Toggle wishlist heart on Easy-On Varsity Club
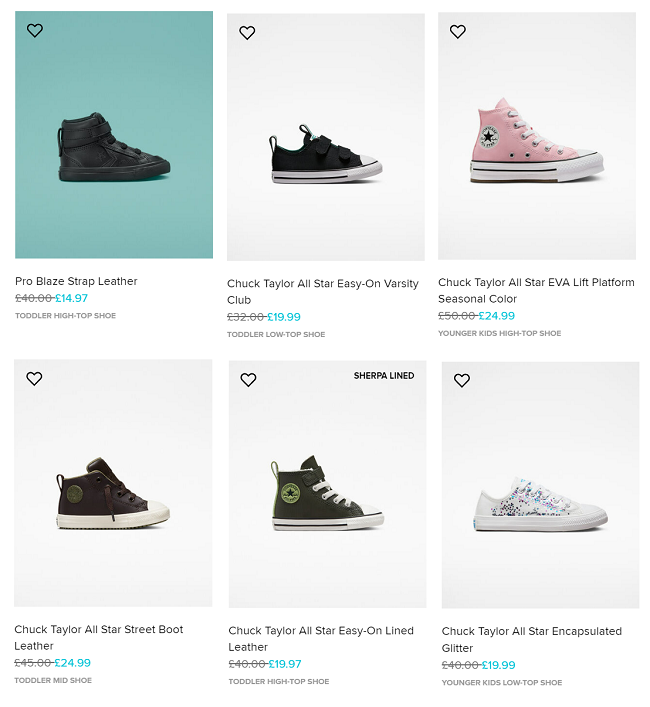650x707 pixels. (247, 33)
